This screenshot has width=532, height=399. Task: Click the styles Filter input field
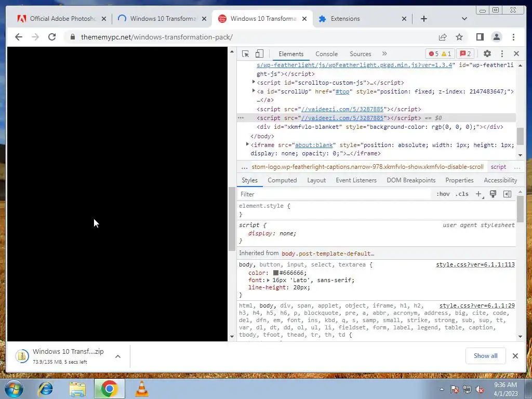(334, 194)
